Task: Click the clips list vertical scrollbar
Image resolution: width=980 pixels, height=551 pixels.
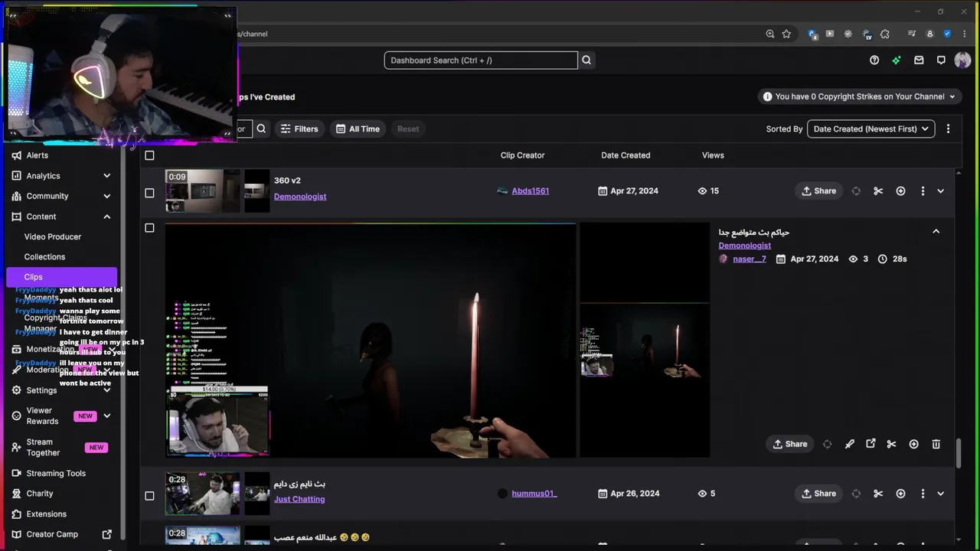Action: (x=959, y=454)
